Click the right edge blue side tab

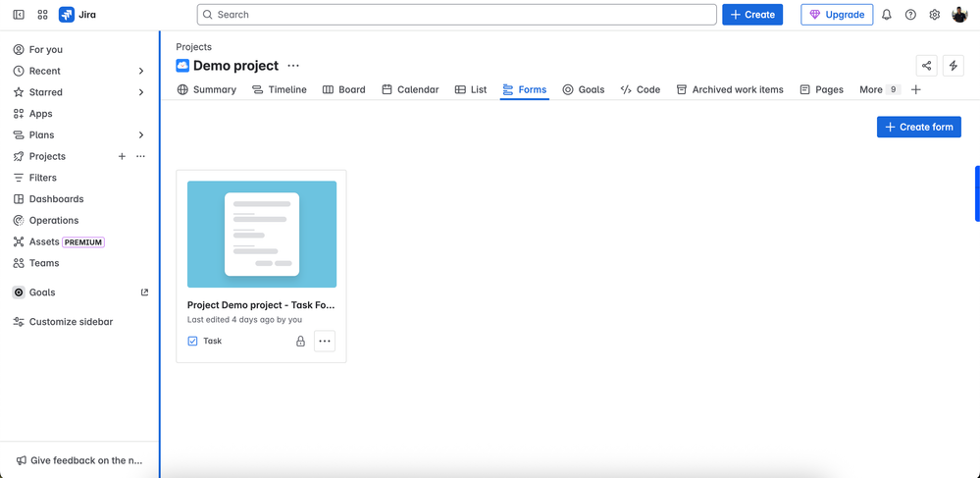point(977,193)
